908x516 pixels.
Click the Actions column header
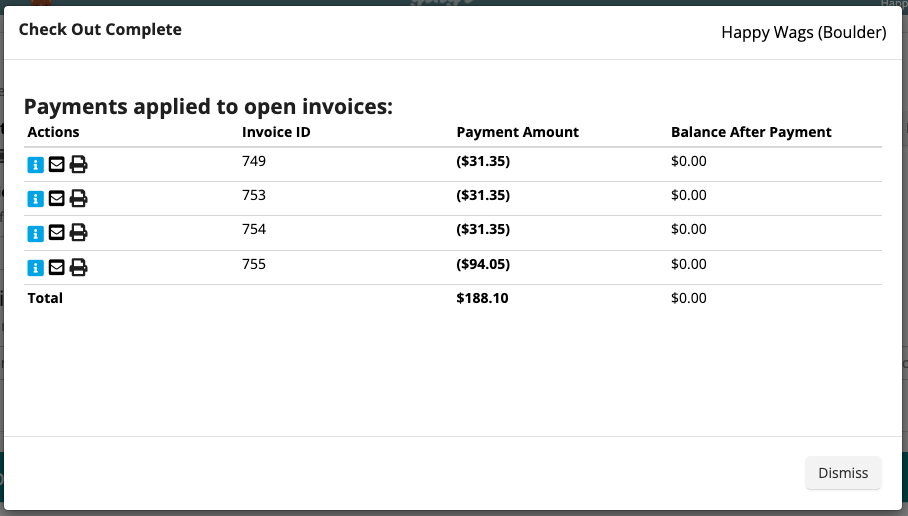click(53, 132)
